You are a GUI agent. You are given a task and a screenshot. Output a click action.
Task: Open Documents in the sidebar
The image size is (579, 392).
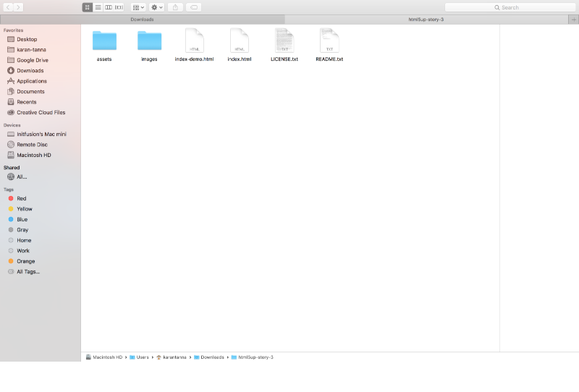point(41,92)
